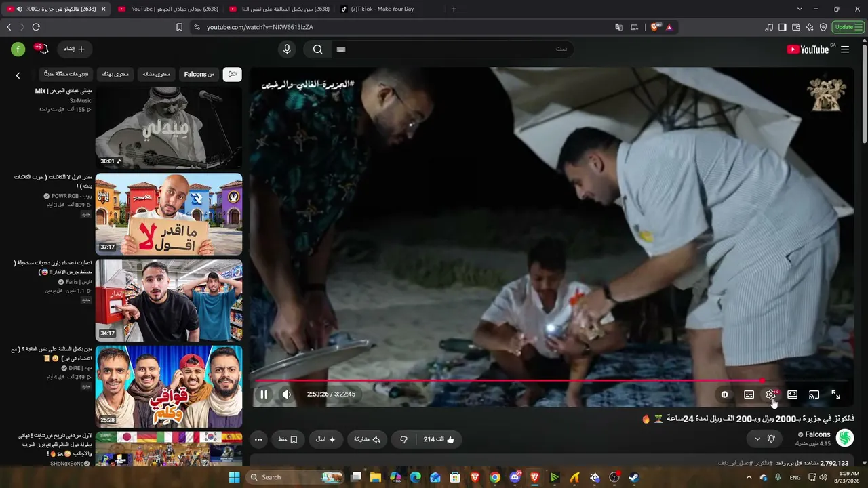
Task: Open Leo AI sparkle icon
Action: tap(810, 27)
